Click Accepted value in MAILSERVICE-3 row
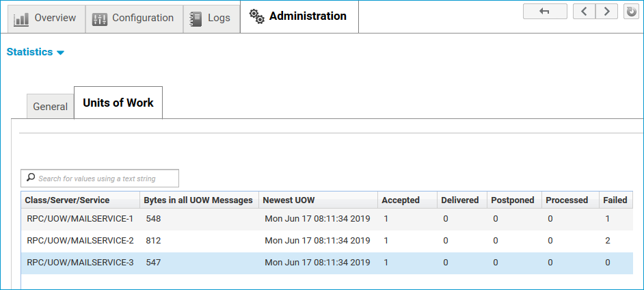 click(386, 263)
